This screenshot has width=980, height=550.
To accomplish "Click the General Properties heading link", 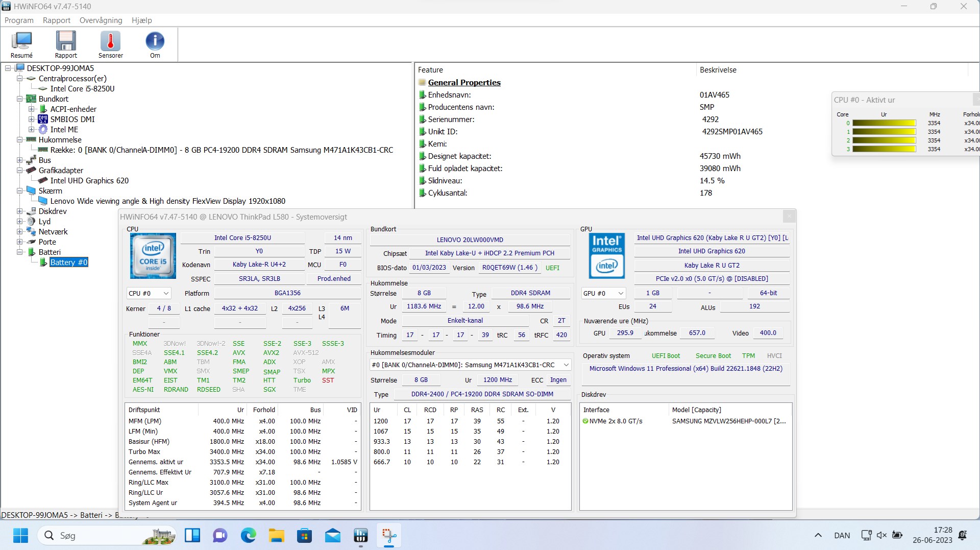I will coord(464,82).
